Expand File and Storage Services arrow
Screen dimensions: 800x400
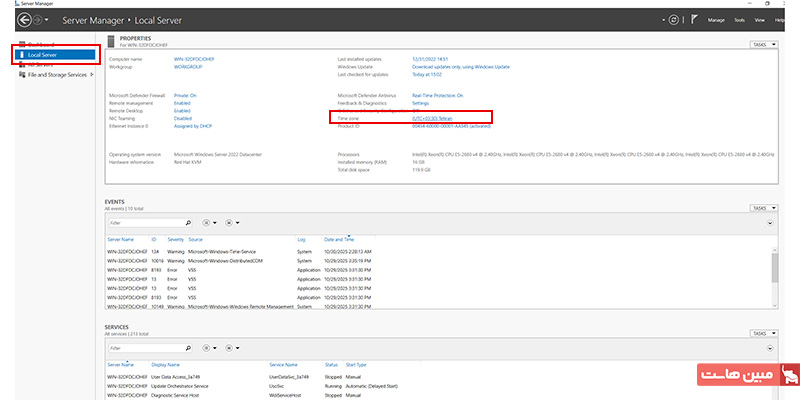[x=91, y=74]
